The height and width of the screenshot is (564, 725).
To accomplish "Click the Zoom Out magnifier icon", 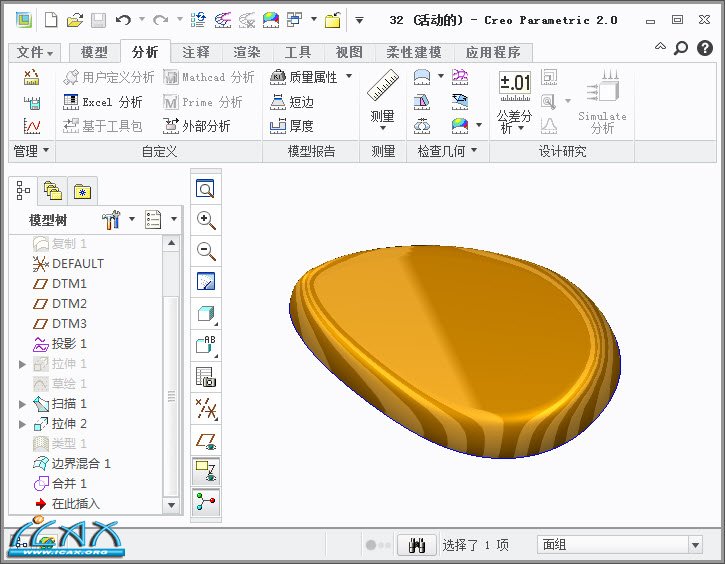I will 206,251.
